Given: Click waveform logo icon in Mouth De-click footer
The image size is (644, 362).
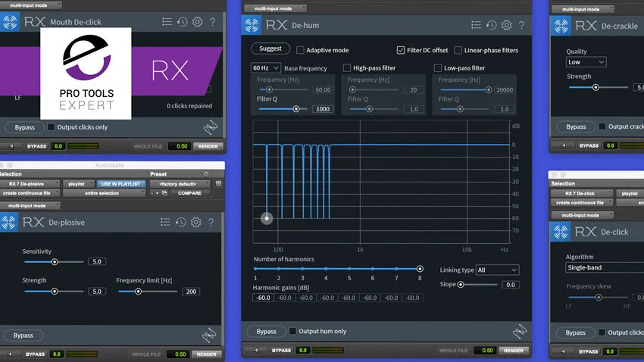Looking at the screenshot, I should coord(211,128).
